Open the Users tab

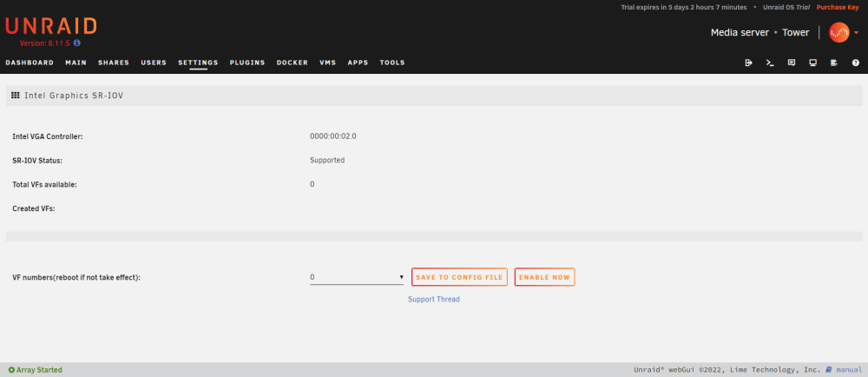coord(154,63)
